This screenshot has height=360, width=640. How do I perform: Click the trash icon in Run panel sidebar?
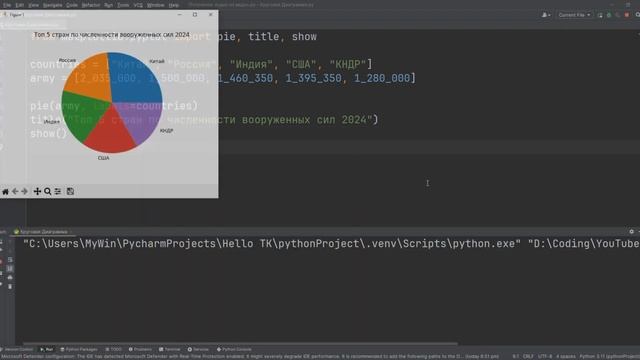click(x=10, y=287)
